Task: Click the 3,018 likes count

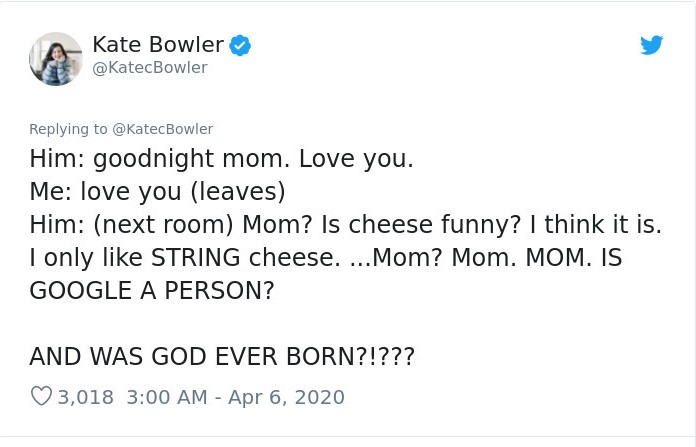Action: 86,397
